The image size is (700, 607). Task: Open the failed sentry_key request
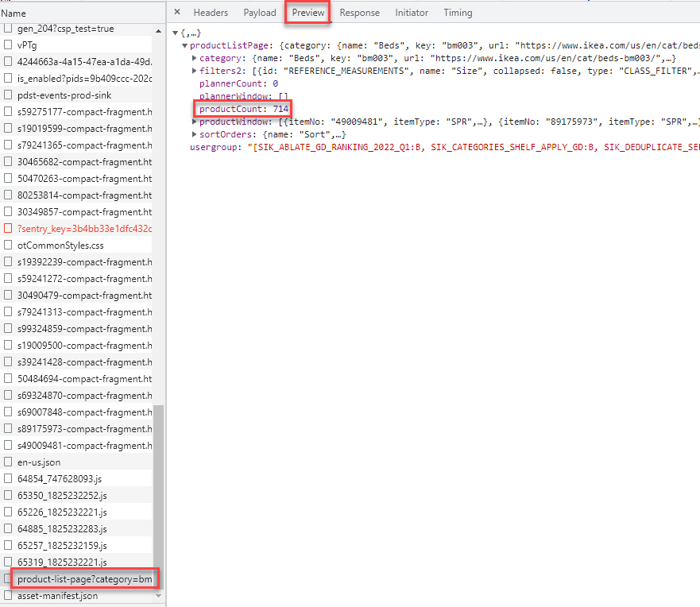click(84, 229)
